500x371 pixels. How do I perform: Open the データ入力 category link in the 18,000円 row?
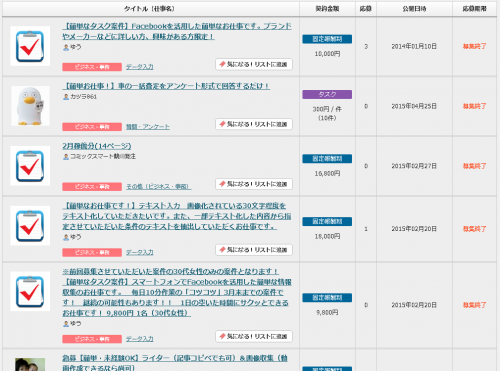[140, 252]
